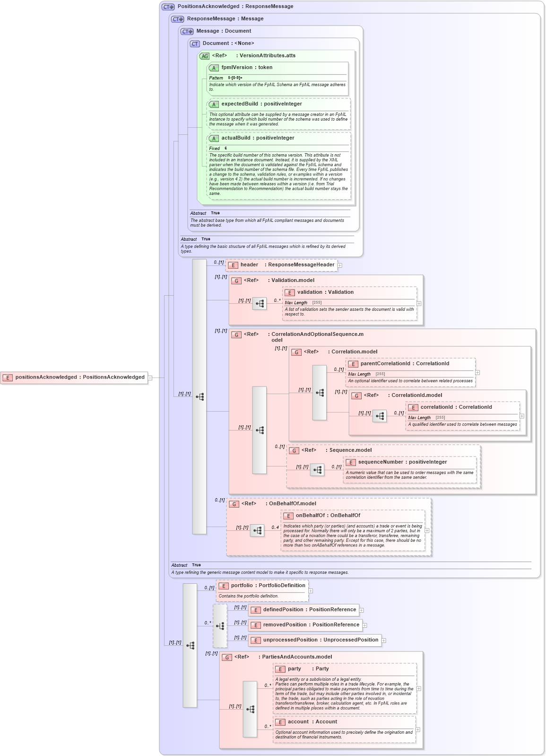546x756 pixels.
Task: Select the actualBuild : positiveInteger label
Action: coord(258,138)
